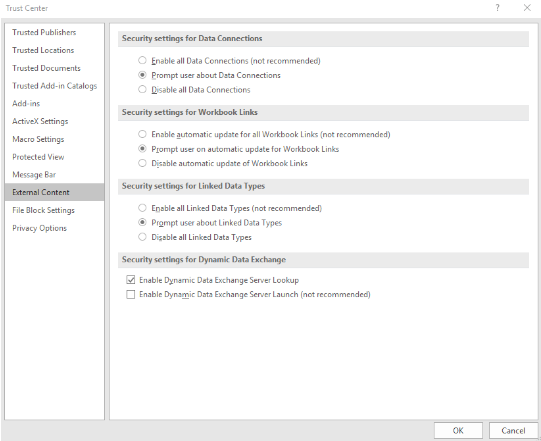
Task: Open Message Bar settings
Action: pos(55,175)
